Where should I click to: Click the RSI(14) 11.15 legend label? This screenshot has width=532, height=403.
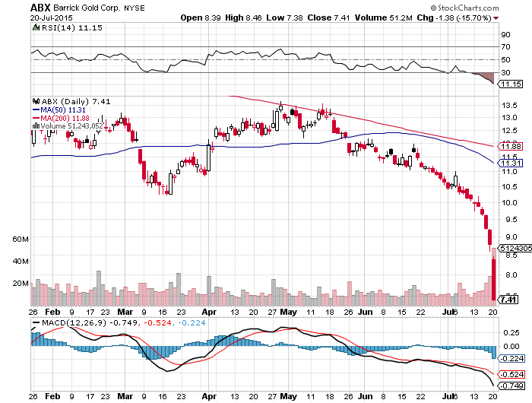click(72, 28)
